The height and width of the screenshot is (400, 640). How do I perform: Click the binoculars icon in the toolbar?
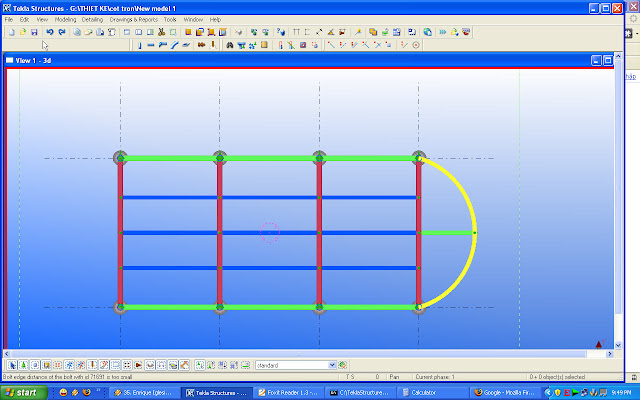pos(230,45)
